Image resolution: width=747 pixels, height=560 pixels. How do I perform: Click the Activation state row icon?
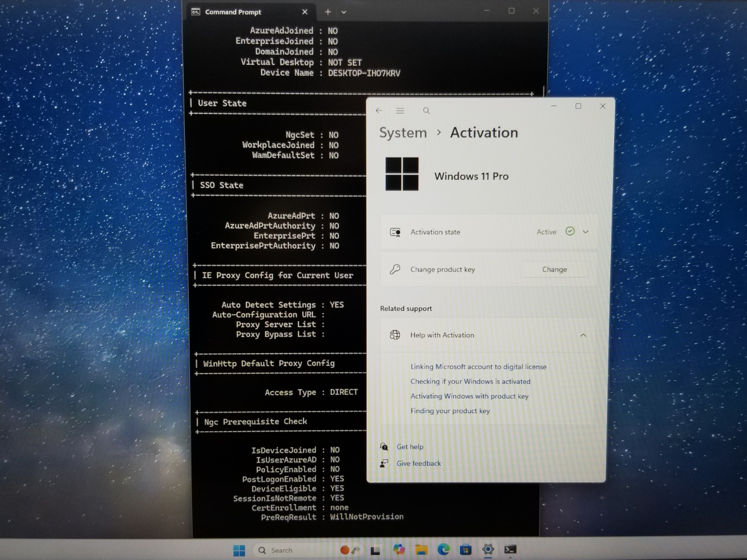(395, 232)
